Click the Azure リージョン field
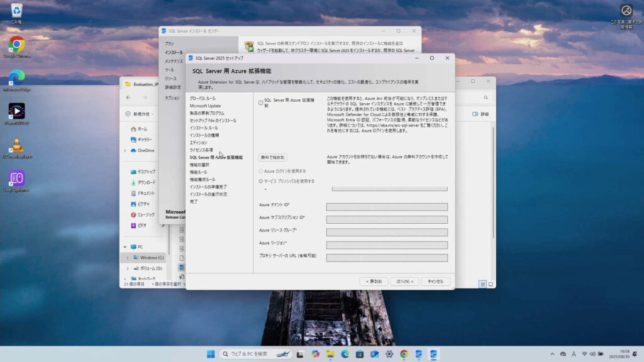This screenshot has width=644, height=362. 387,245
